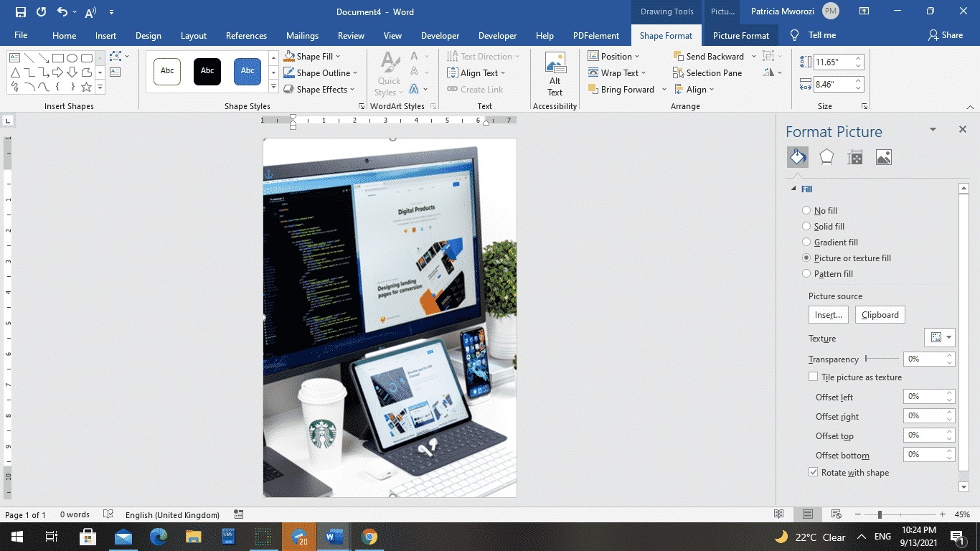Open the Layout & Properties pane icon
This screenshot has width=980, height=551.
click(x=854, y=156)
